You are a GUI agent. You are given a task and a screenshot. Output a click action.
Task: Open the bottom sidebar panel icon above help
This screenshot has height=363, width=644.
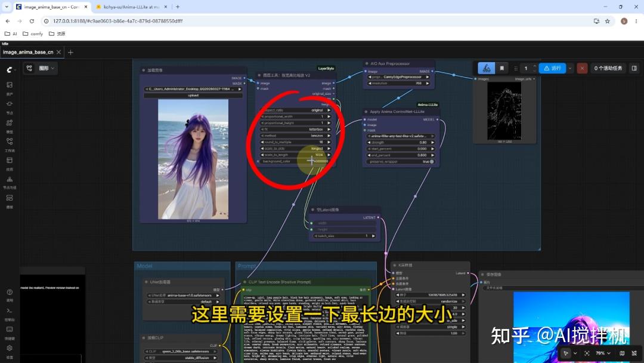coord(10,198)
